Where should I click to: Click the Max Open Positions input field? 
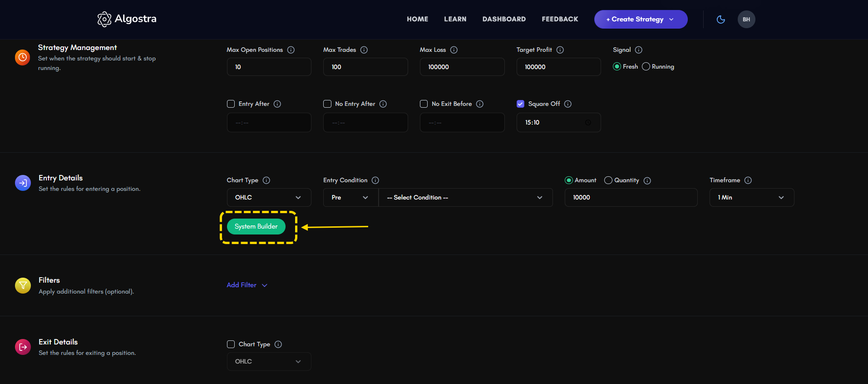click(269, 67)
